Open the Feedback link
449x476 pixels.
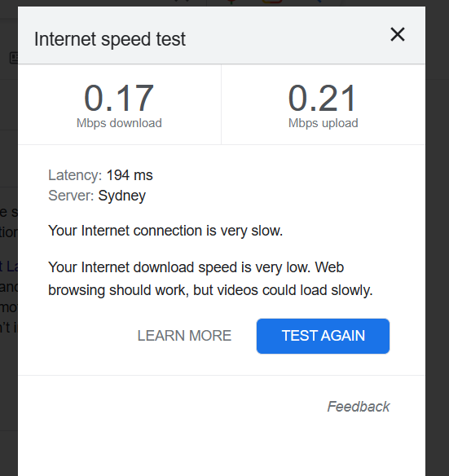coord(359,407)
